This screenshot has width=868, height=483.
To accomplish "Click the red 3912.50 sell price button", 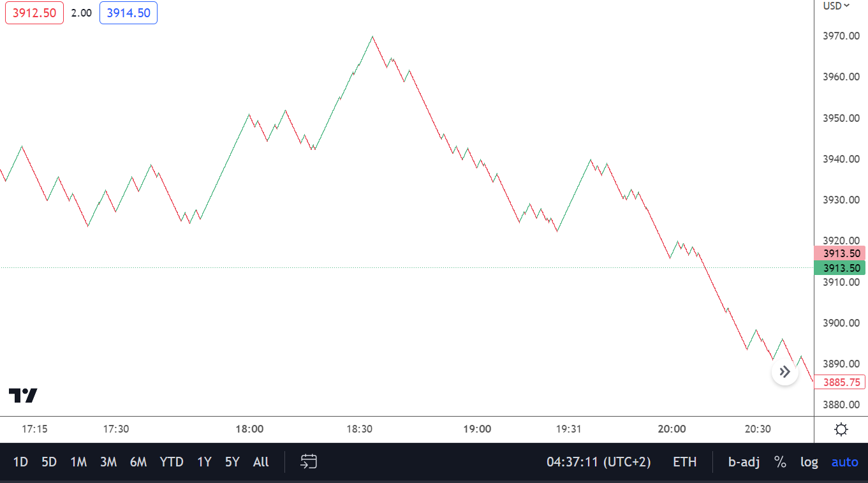I will click(x=34, y=13).
